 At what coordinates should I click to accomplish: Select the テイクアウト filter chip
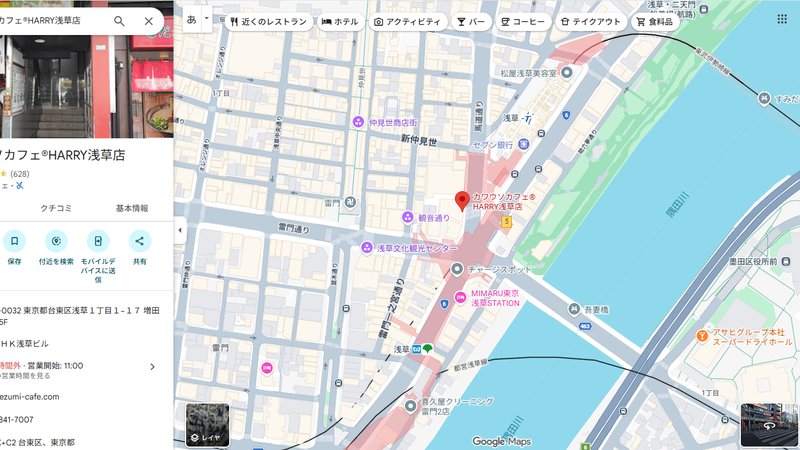pos(590,21)
